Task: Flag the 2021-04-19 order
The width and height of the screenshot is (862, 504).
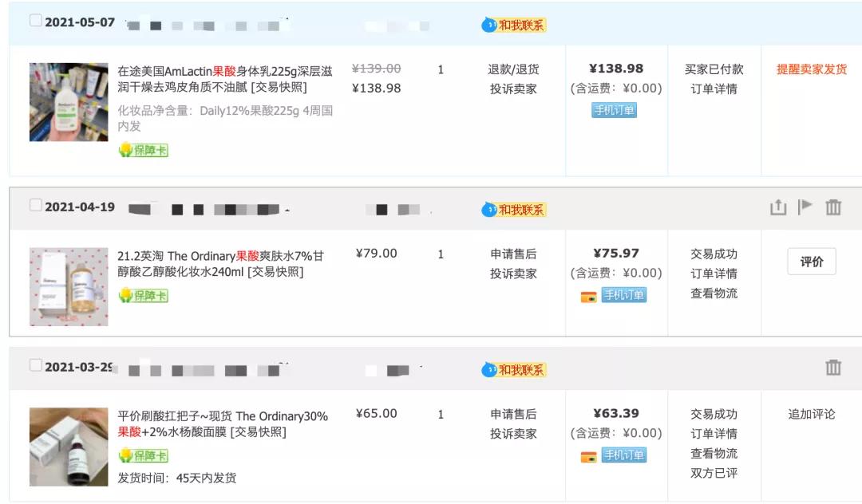Action: (805, 207)
